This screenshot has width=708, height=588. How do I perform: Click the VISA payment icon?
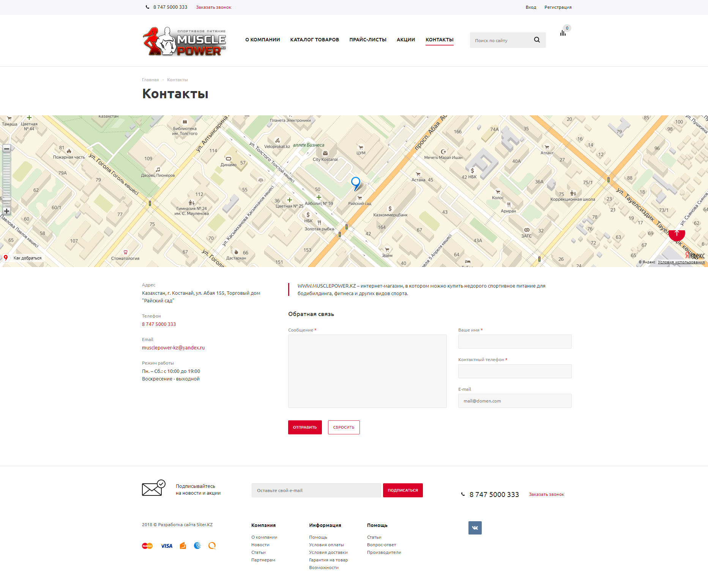click(167, 546)
